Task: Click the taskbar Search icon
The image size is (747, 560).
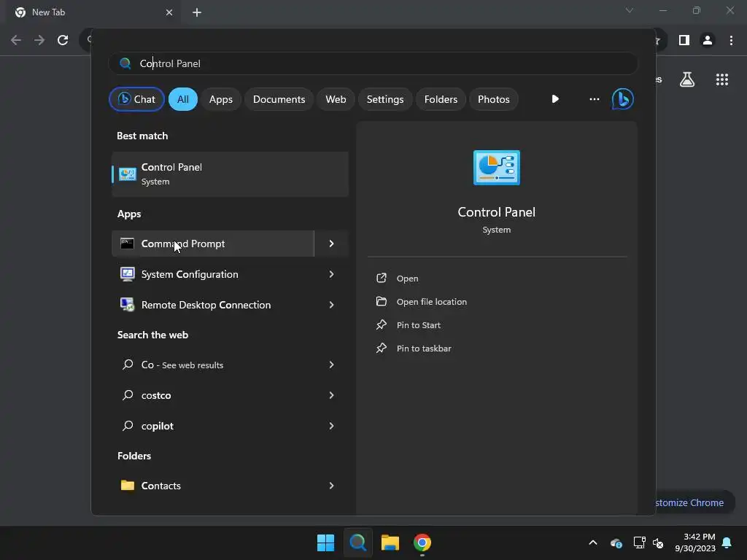Action: [357, 542]
